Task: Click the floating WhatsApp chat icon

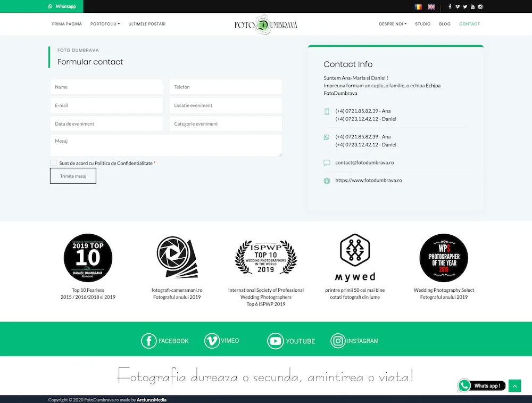Action: tap(464, 386)
